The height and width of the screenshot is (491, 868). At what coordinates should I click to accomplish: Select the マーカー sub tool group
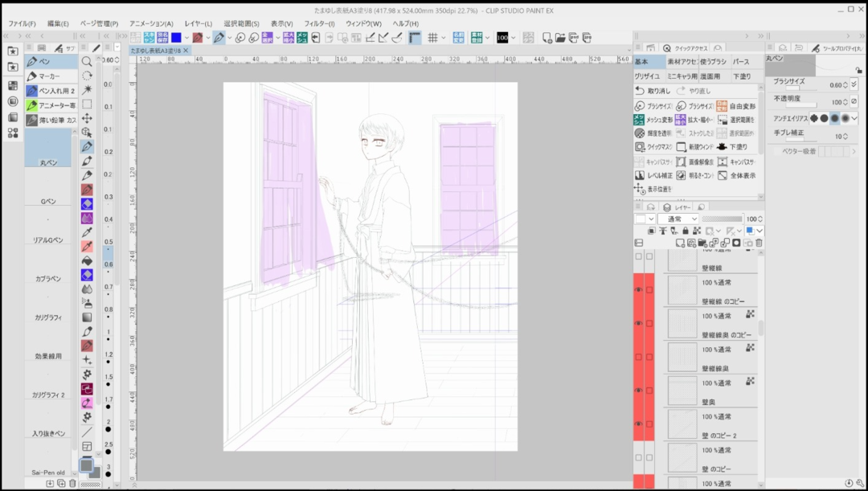[50, 76]
